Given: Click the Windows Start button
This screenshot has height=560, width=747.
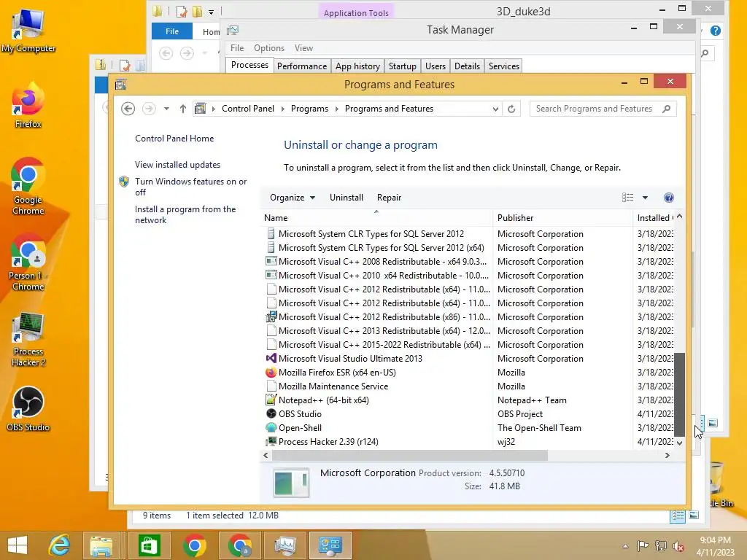Looking at the screenshot, I should pyautogui.click(x=18, y=545).
